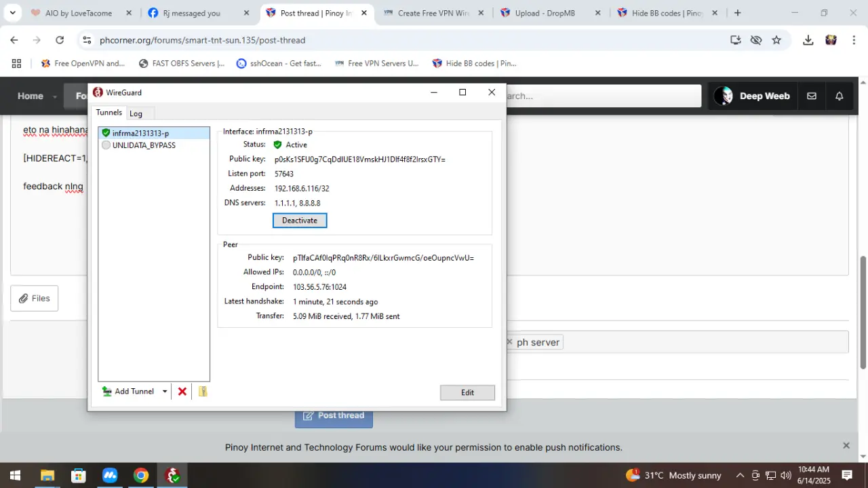Click the crossed-out eye icon in address bar
This screenshot has height=488, width=868.
click(756, 40)
